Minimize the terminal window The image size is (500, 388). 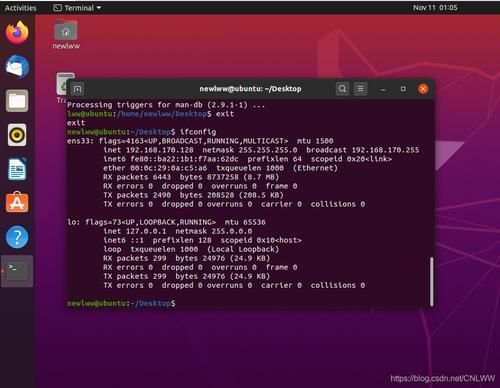[x=383, y=89]
